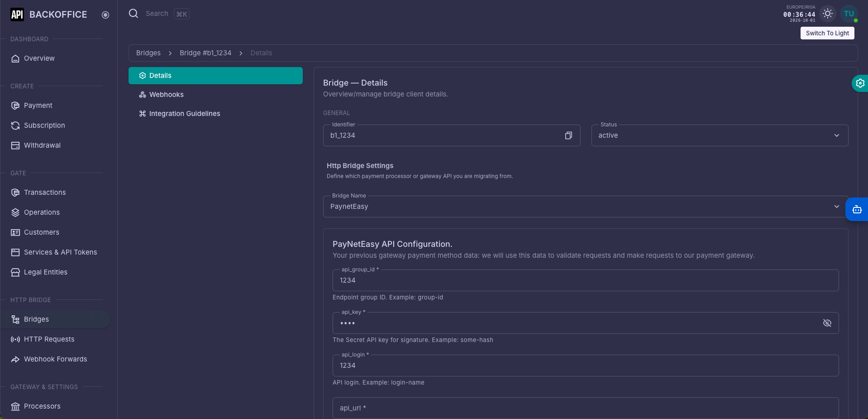Image resolution: width=868 pixels, height=419 pixels.
Task: Select Bridges in the HTTP Bridge section
Action: [x=55, y=319]
